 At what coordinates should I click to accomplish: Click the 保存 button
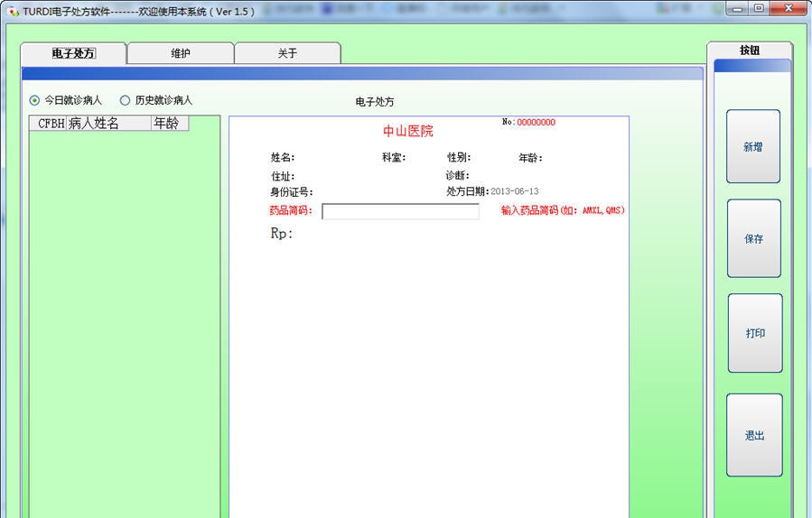click(x=754, y=238)
